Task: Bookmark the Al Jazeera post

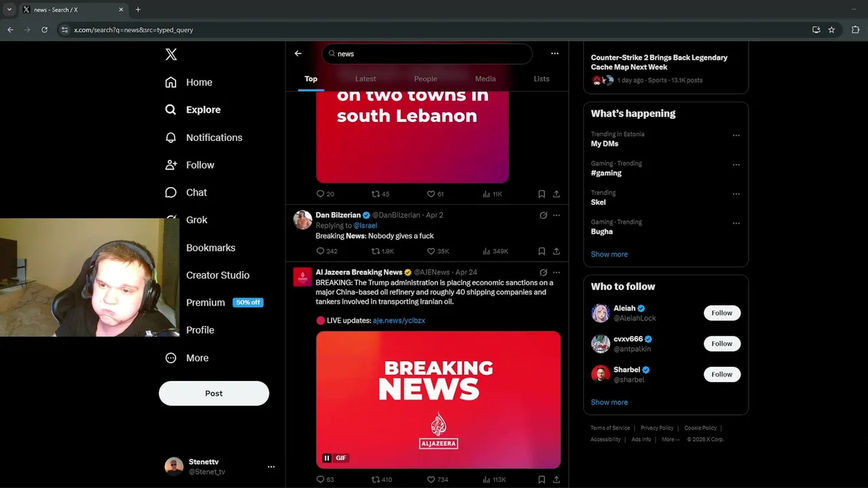Action: coord(541,479)
